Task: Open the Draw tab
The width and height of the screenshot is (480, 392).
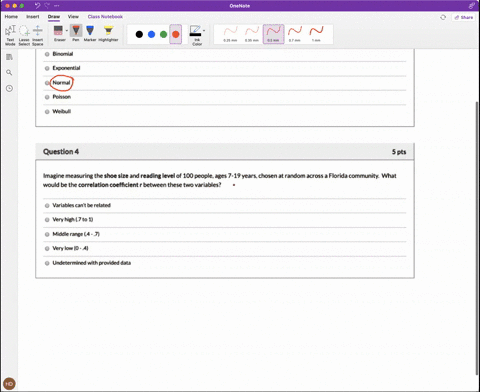Action: tap(54, 17)
